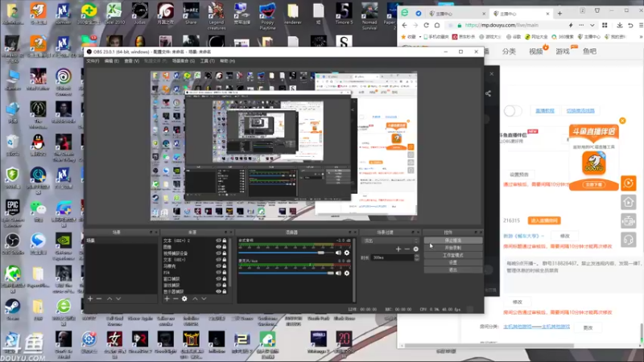
Task: Mute the 麦克风/Aux speaker icon
Action: click(x=338, y=273)
